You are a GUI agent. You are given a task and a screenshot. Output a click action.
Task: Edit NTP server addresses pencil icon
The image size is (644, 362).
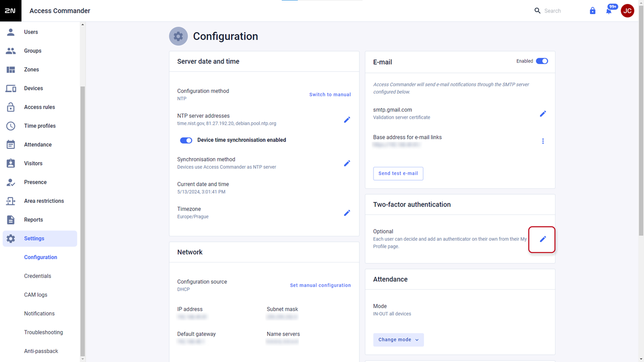click(347, 119)
